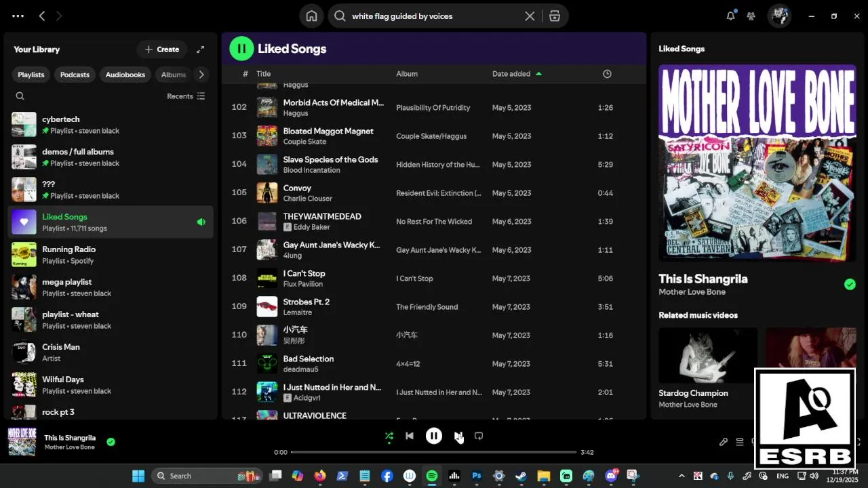Screen dimensions: 868x488
Task: Toggle shuffle
Action: click(x=389, y=436)
